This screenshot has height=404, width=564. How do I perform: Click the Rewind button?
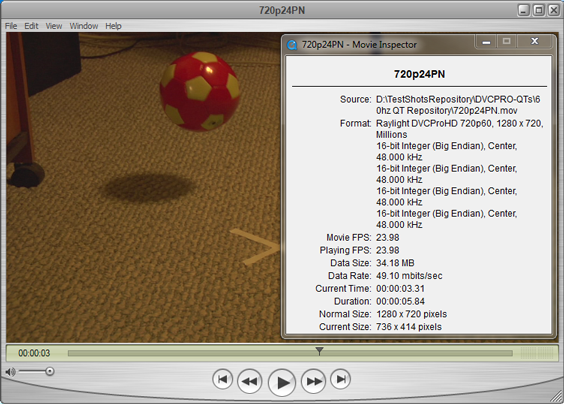[250, 381]
